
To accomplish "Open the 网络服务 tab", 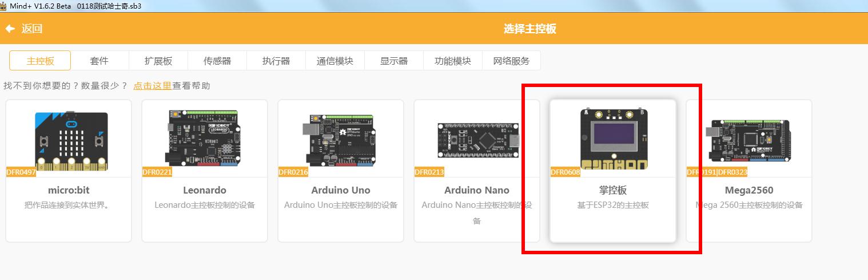I will 511,61.
